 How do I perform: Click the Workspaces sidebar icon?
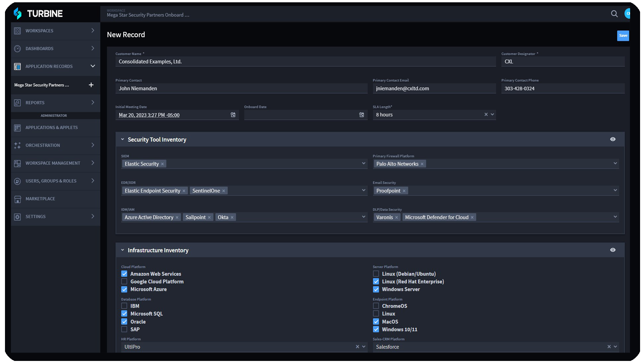(x=17, y=31)
